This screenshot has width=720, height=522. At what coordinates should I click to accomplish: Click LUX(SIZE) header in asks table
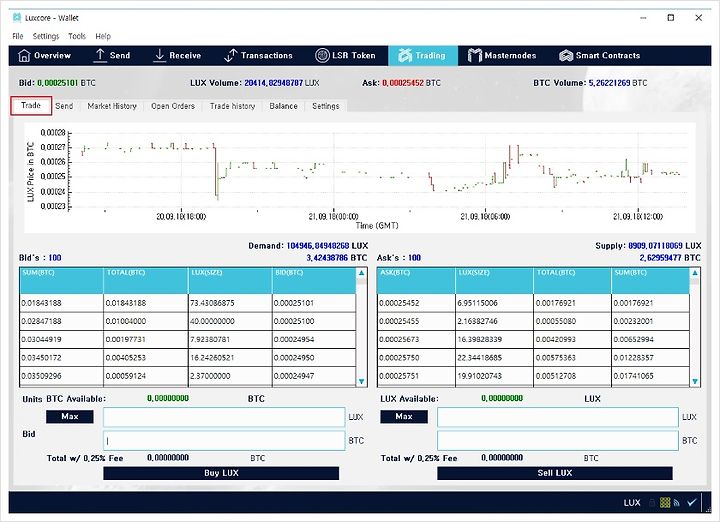[x=495, y=281]
